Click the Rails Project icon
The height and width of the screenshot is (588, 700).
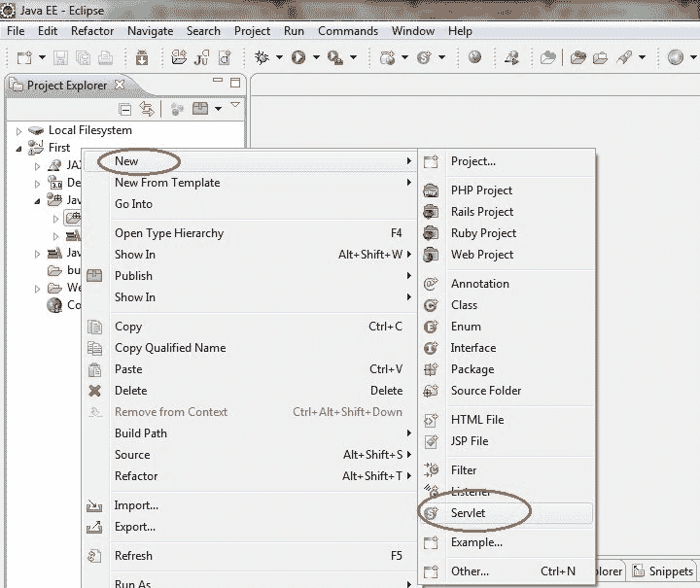431,212
